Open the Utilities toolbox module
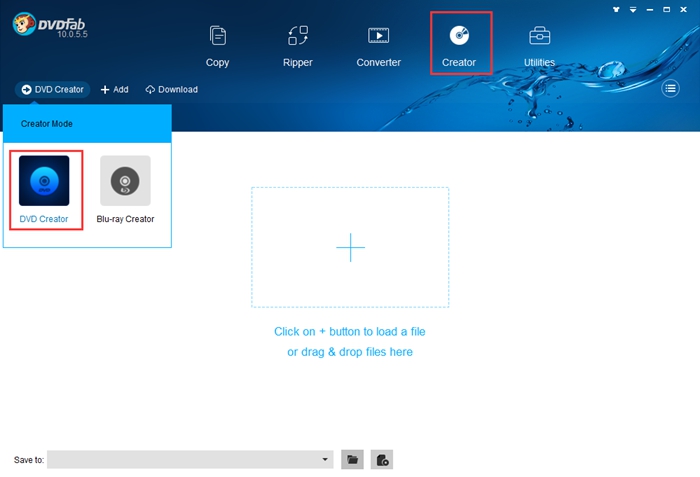 539,46
